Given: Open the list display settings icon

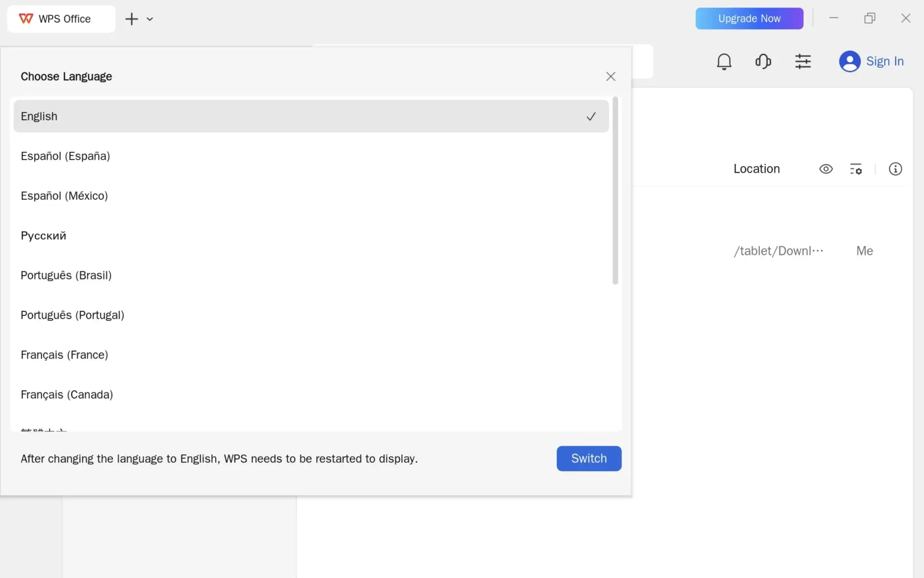Looking at the screenshot, I should click(x=856, y=169).
